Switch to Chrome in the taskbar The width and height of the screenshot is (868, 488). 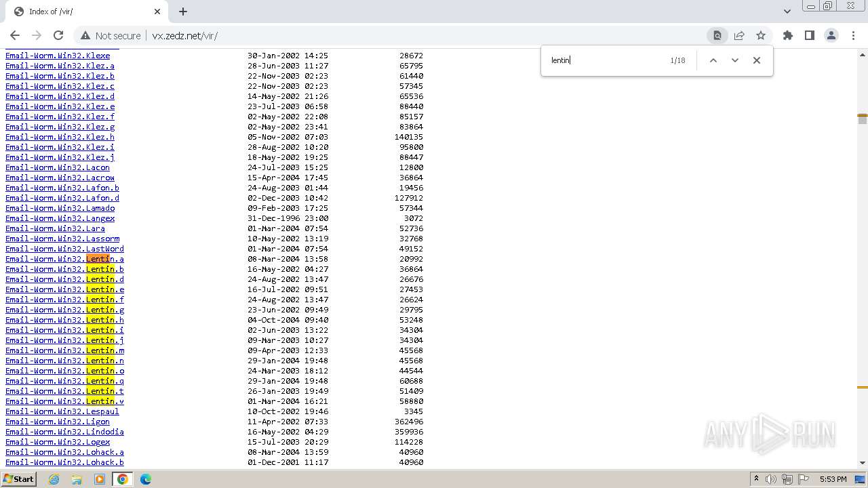coord(123,479)
